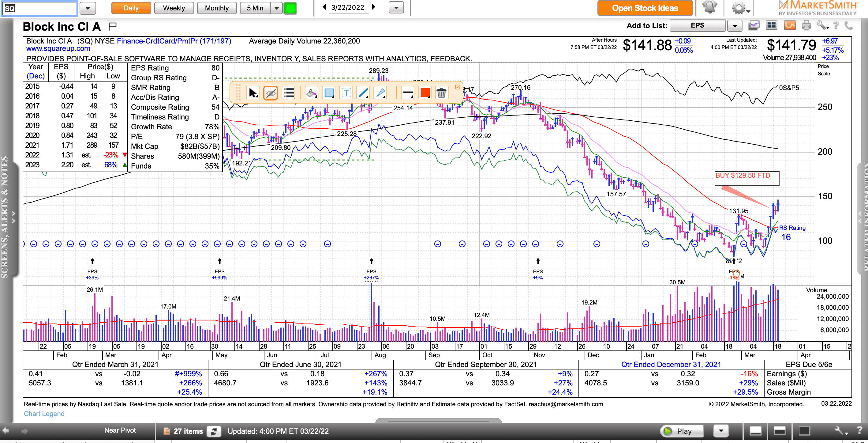
Task: Add stock to EPS list button
Action: coord(697,25)
